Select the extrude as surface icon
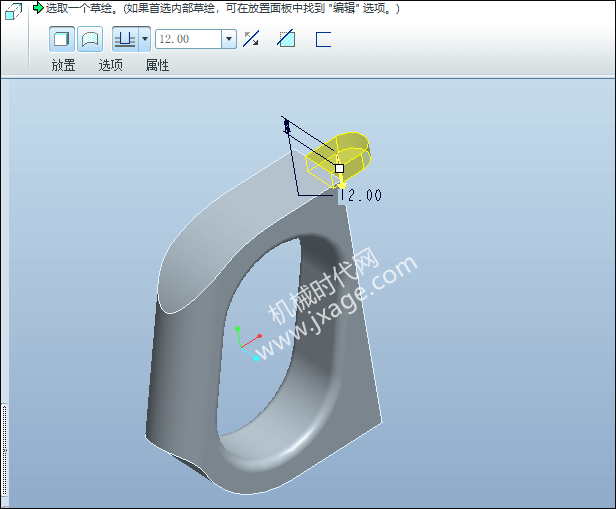 [90, 39]
